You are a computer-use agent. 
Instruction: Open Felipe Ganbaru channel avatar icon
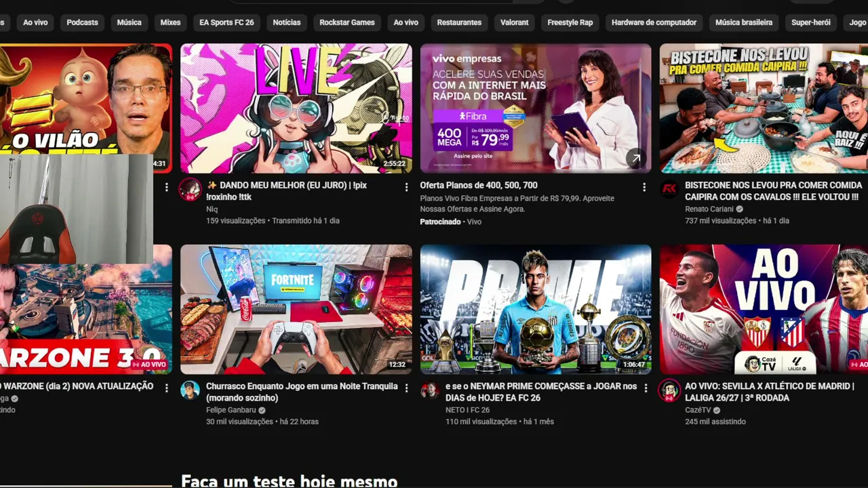point(190,390)
